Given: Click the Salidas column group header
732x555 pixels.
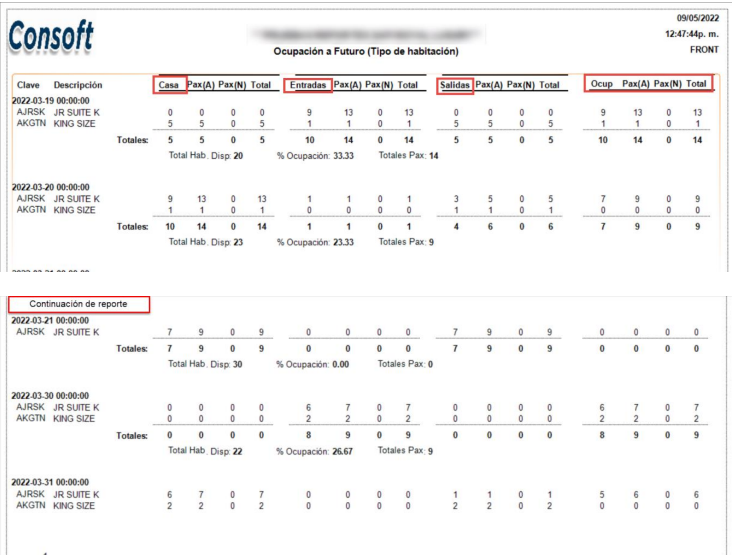Looking at the screenshot, I should [455, 85].
